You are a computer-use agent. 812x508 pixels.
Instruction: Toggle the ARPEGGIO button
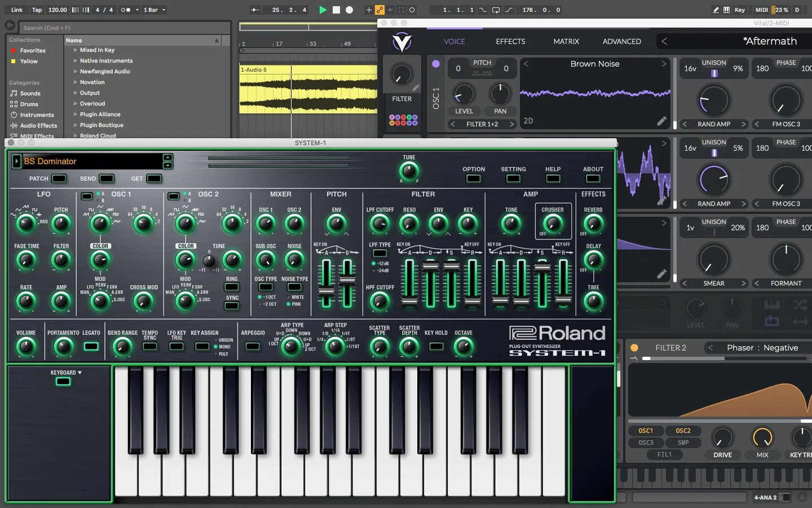click(x=253, y=346)
